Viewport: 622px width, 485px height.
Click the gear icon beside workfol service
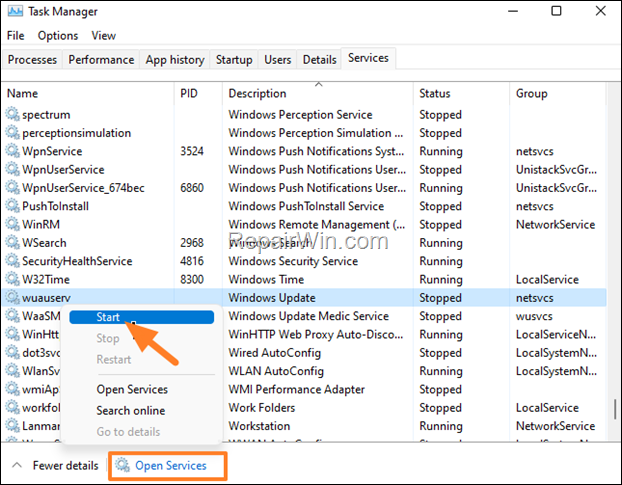[x=12, y=407]
